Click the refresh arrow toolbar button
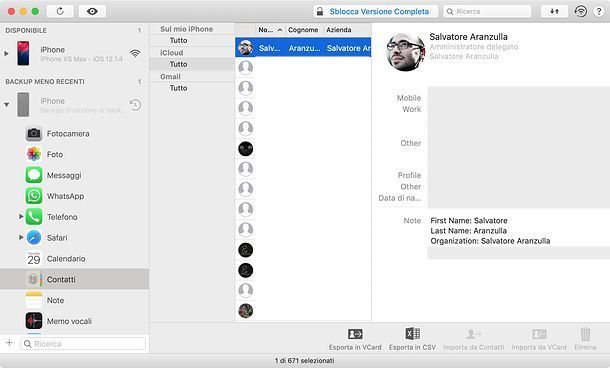Viewport: 610px width, 368px height. point(60,11)
